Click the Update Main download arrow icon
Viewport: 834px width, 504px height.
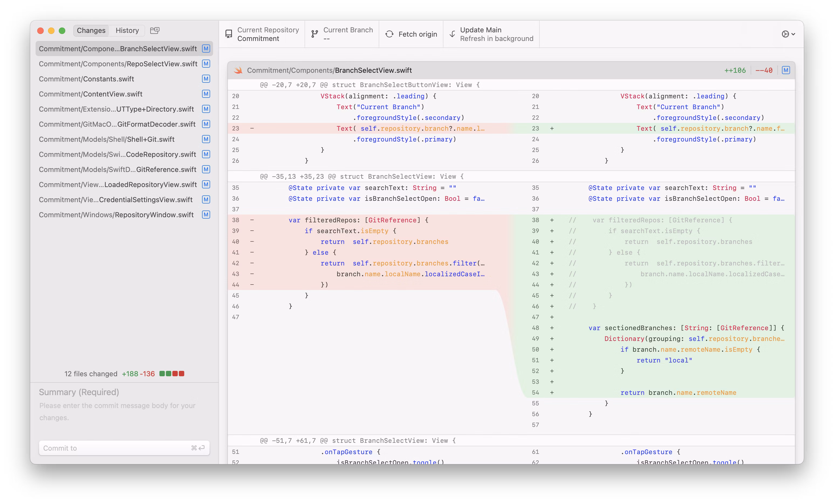(x=452, y=34)
